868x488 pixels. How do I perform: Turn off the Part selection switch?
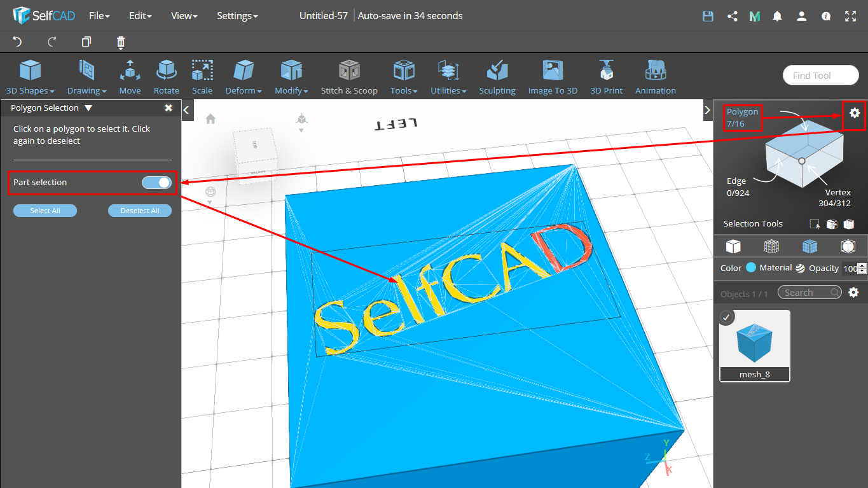click(x=156, y=183)
